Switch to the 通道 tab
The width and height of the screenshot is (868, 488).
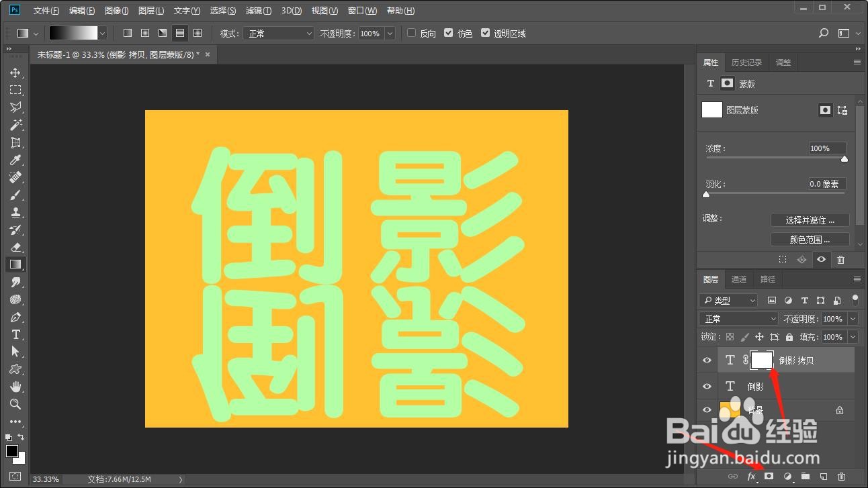pos(739,279)
